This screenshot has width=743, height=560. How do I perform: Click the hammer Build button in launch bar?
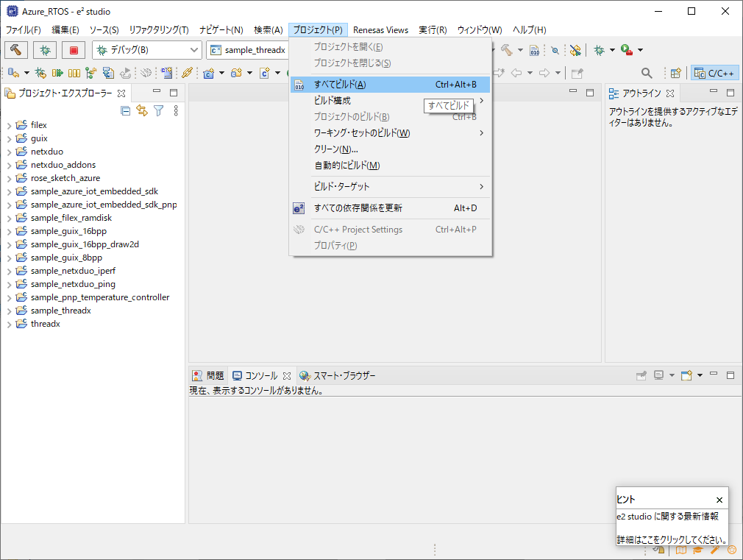pyautogui.click(x=16, y=50)
